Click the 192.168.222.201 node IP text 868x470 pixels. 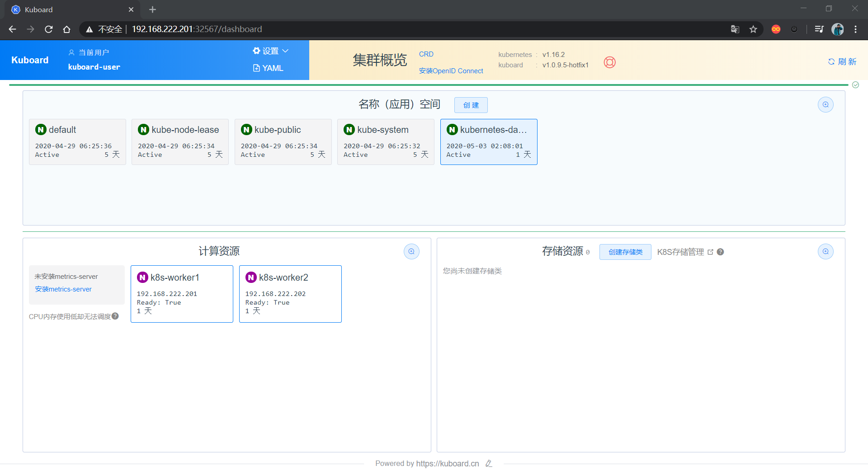[x=167, y=294]
